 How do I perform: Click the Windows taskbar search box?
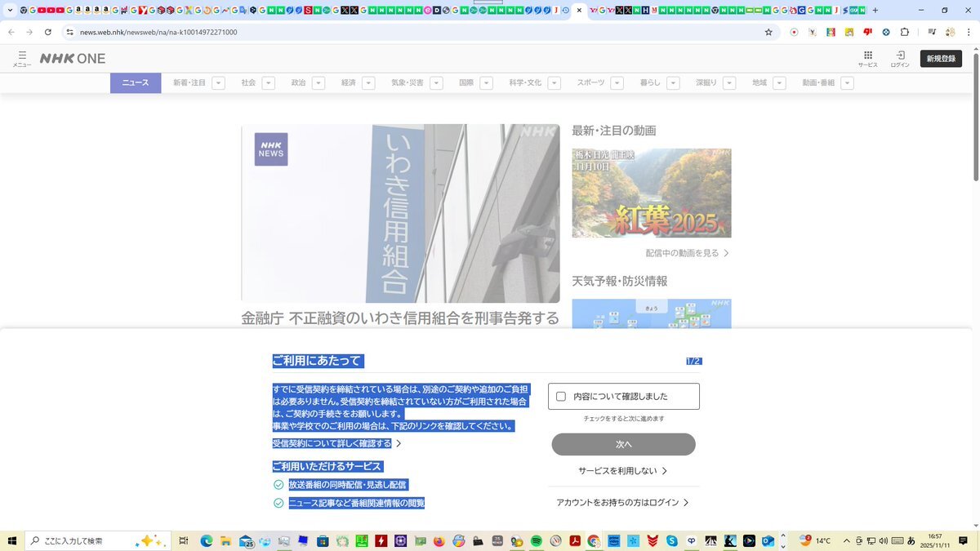[98, 540]
